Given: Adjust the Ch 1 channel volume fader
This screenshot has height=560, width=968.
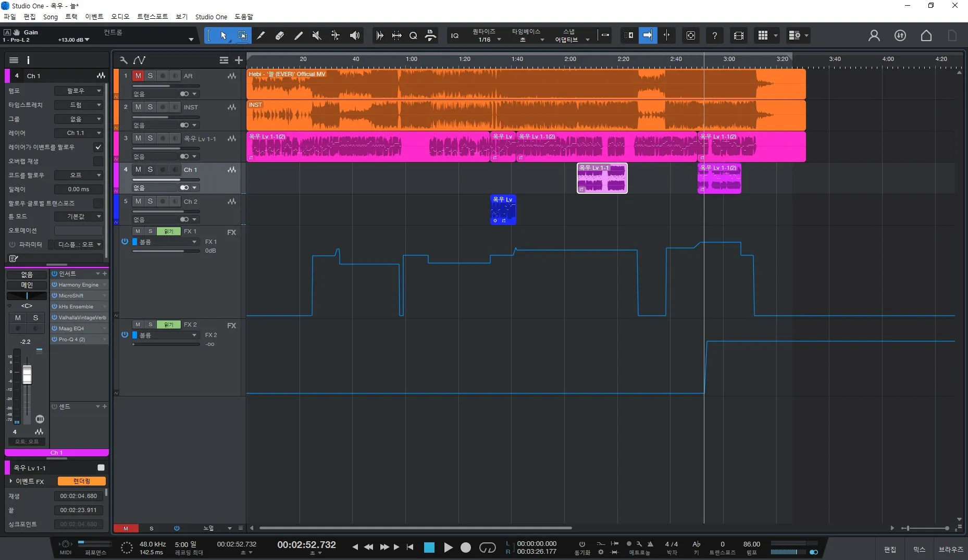Looking at the screenshot, I should pos(27,375).
